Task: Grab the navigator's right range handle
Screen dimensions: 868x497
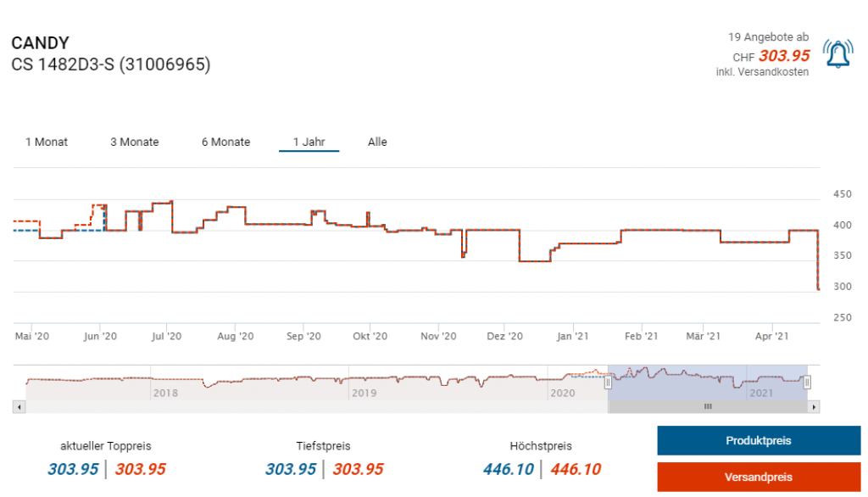Action: (807, 383)
